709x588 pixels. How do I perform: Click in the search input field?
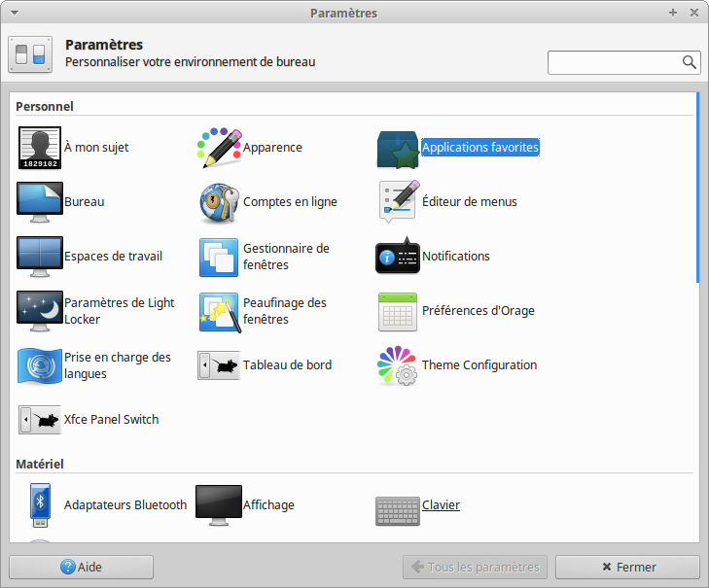(x=615, y=62)
